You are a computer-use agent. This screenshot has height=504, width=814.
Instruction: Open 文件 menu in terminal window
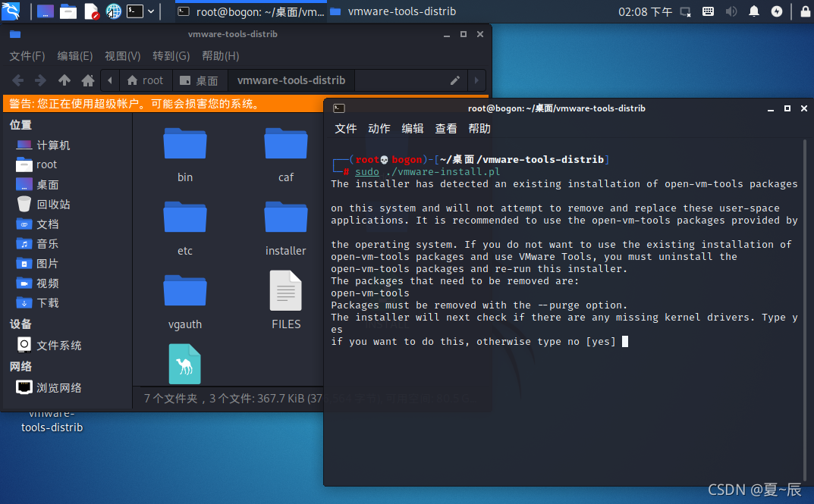(x=346, y=129)
